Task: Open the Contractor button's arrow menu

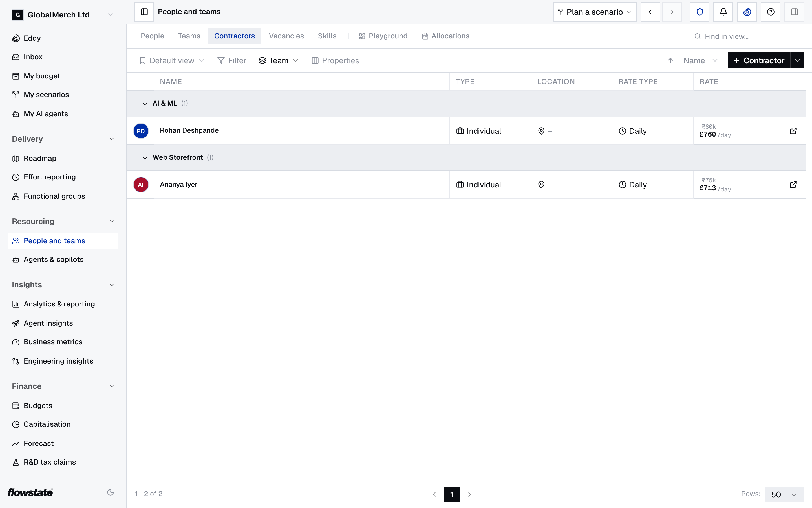Action: (x=797, y=60)
